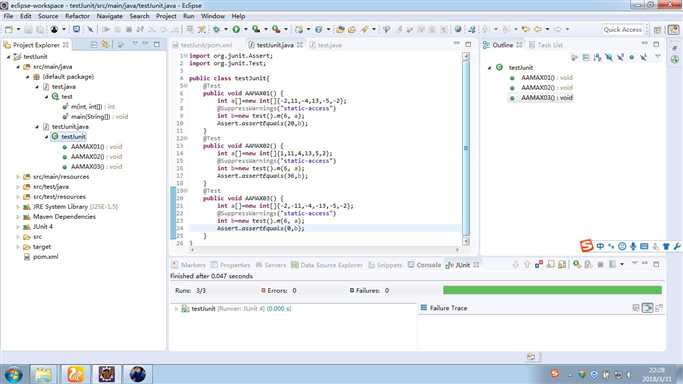
Task: Toggle Hide Fields in Outline toolbar
Action: 609,57
